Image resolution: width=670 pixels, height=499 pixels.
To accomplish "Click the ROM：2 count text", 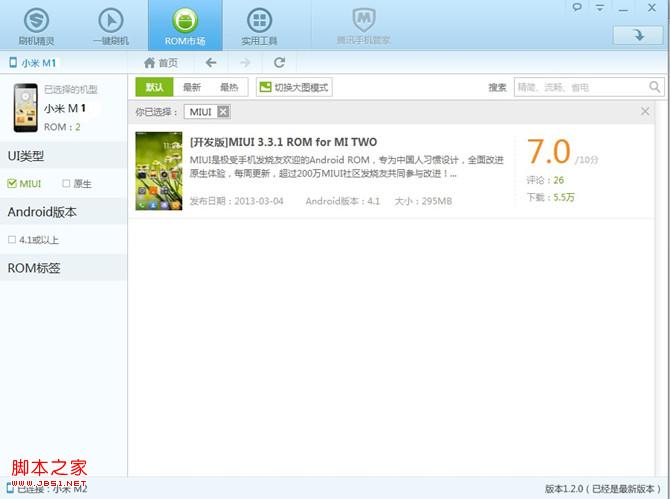I will click(62, 127).
